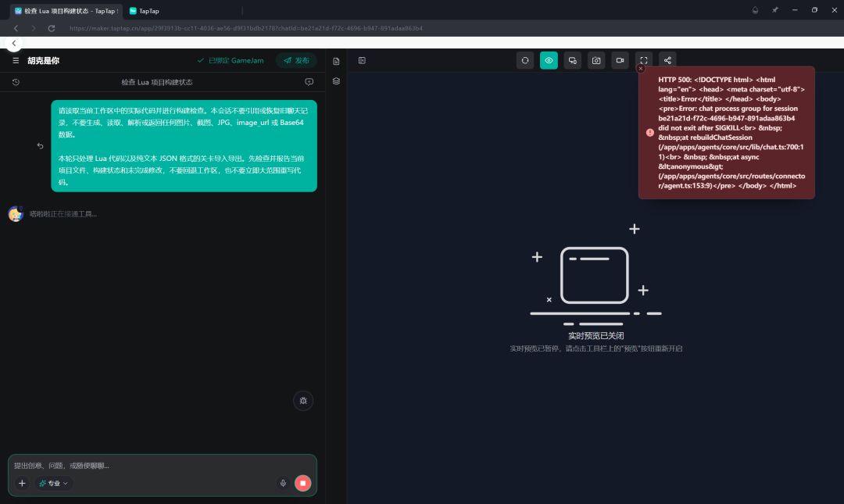Image resolution: width=844 pixels, height=504 pixels.
Task: Select the 检查 Lua 项目构建状态 browser tab
Action: coord(66,11)
